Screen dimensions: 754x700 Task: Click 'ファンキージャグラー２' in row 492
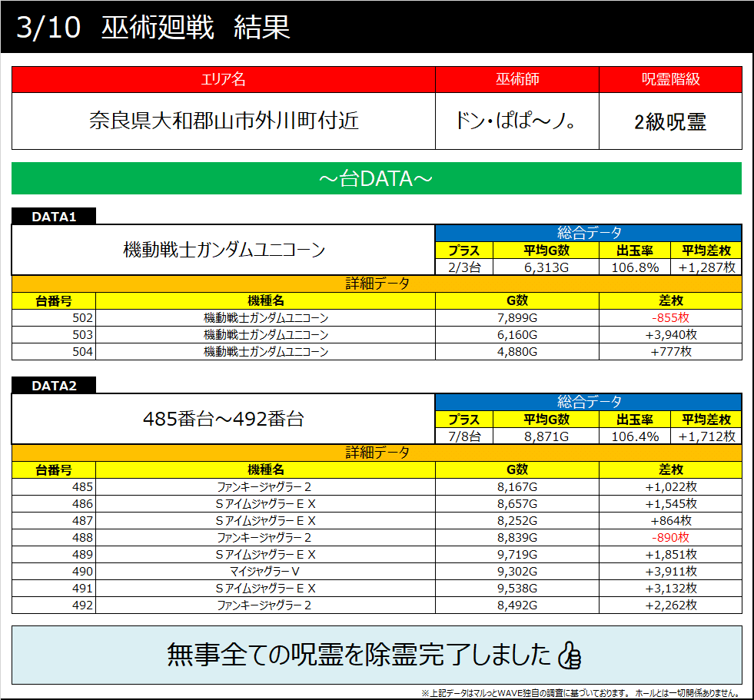[265, 605]
